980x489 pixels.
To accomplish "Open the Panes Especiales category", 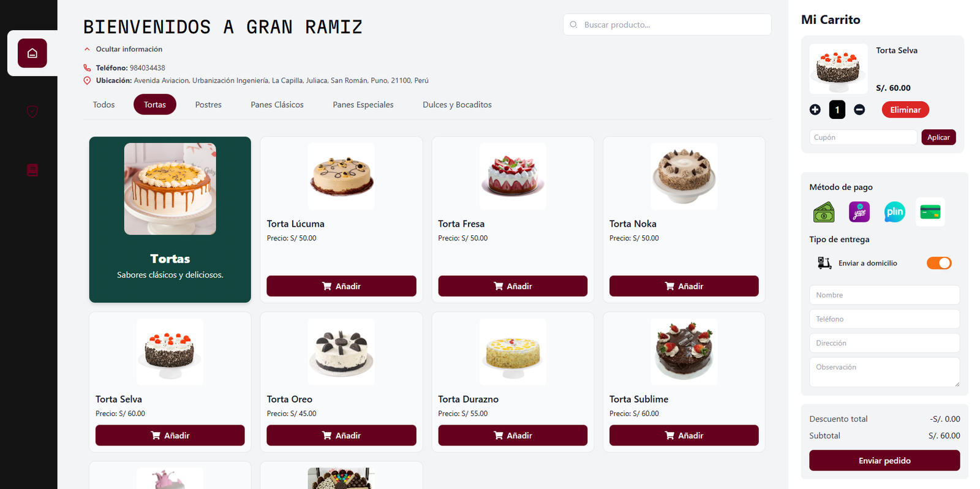I will pos(363,105).
